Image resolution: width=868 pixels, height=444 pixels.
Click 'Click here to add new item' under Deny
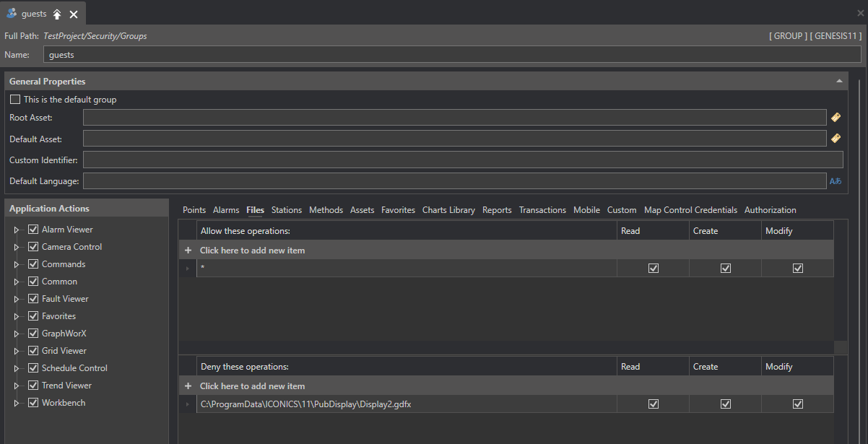(252, 386)
